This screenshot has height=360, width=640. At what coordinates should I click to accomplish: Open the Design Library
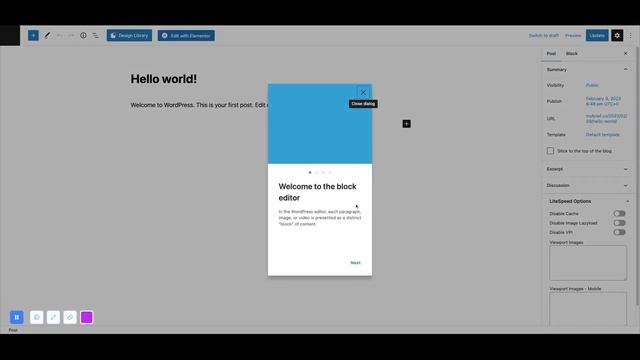[x=129, y=36]
